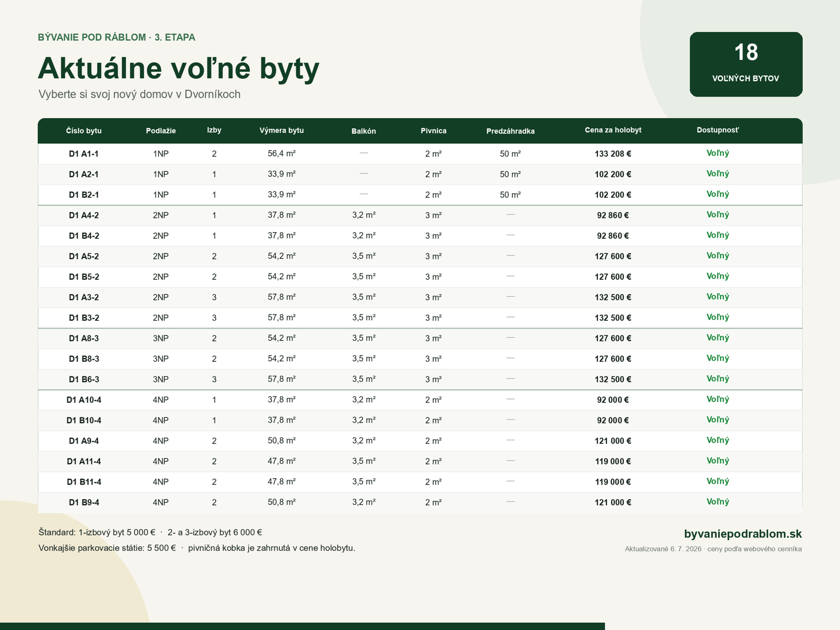Click the Balkón column header
This screenshot has height=630, width=840.
point(364,131)
